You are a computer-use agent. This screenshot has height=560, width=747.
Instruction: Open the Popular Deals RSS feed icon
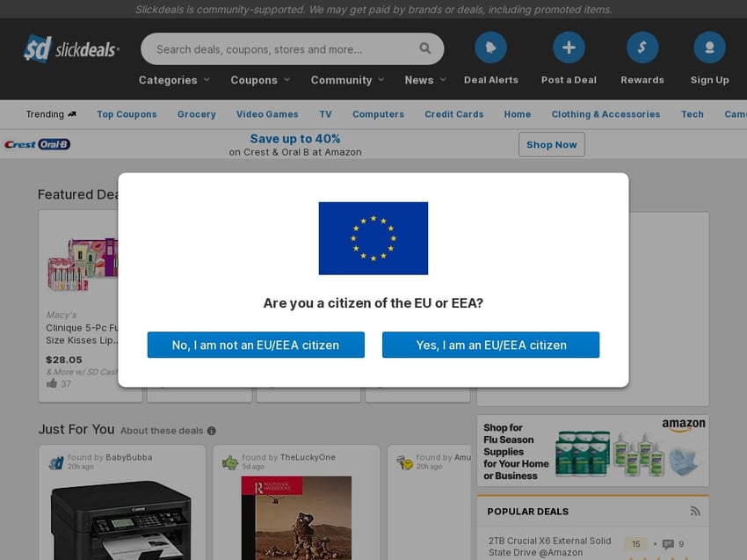[695, 511]
